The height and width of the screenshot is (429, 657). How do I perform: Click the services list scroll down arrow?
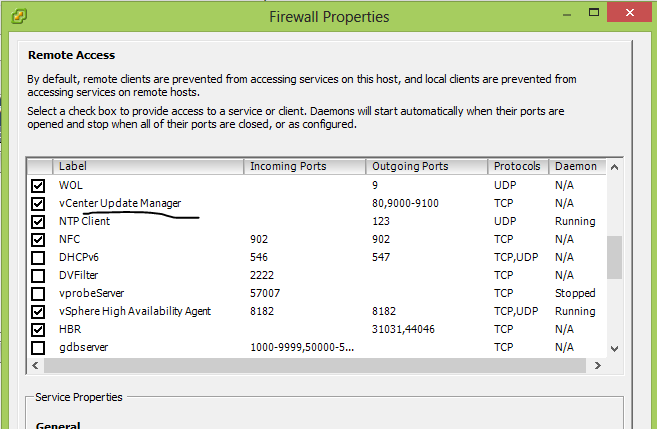pyautogui.click(x=614, y=347)
